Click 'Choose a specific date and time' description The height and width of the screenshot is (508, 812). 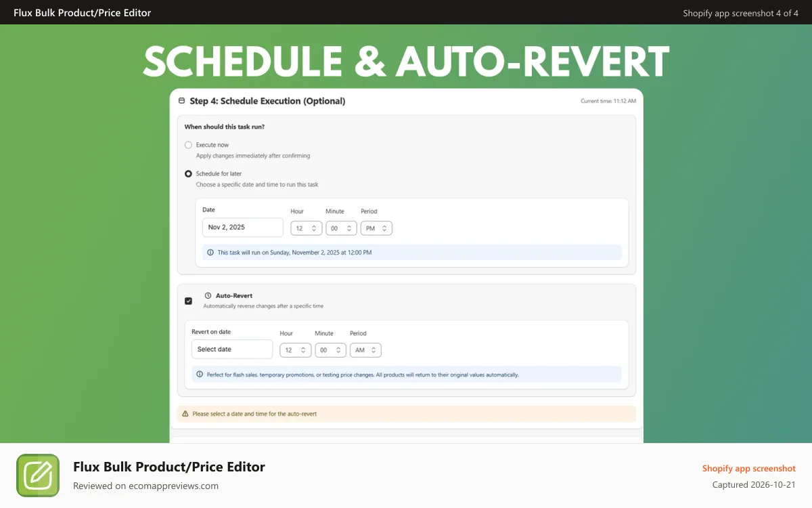[x=257, y=185]
